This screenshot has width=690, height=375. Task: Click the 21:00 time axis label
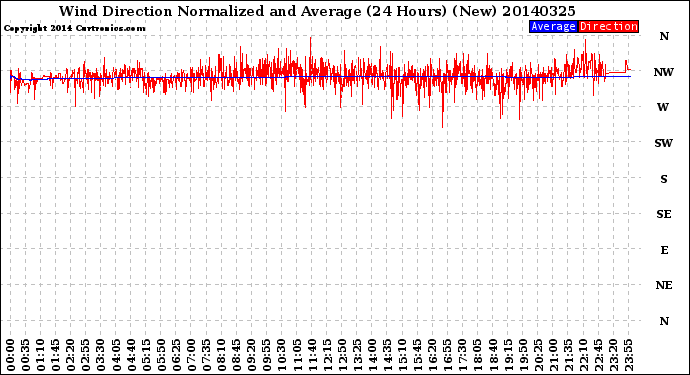pyautogui.click(x=553, y=355)
